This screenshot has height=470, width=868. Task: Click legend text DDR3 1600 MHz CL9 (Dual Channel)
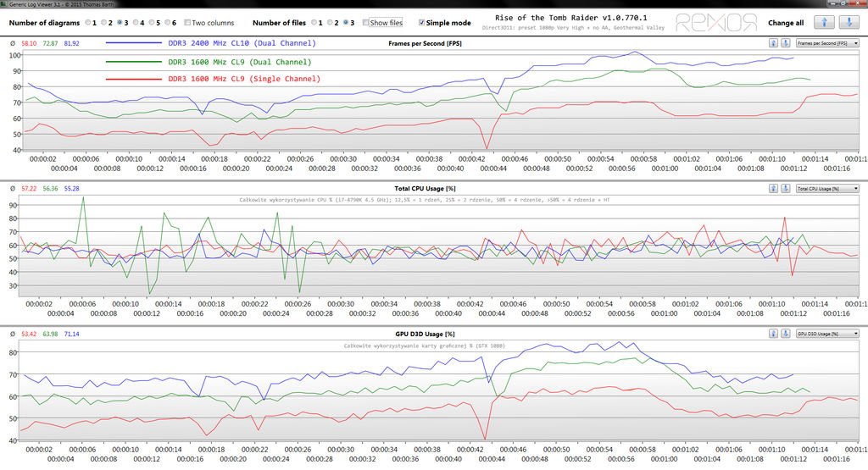[x=240, y=62]
